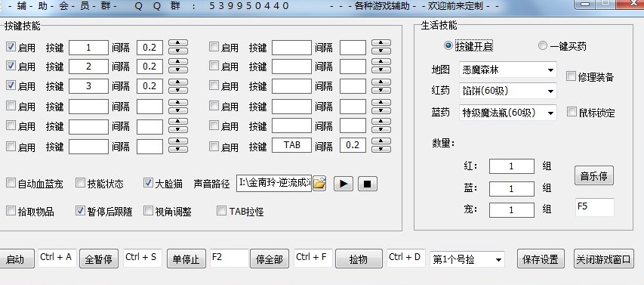644x285 pixels.
Task: Enable the 技能状态 checkbox
Action: [81, 183]
